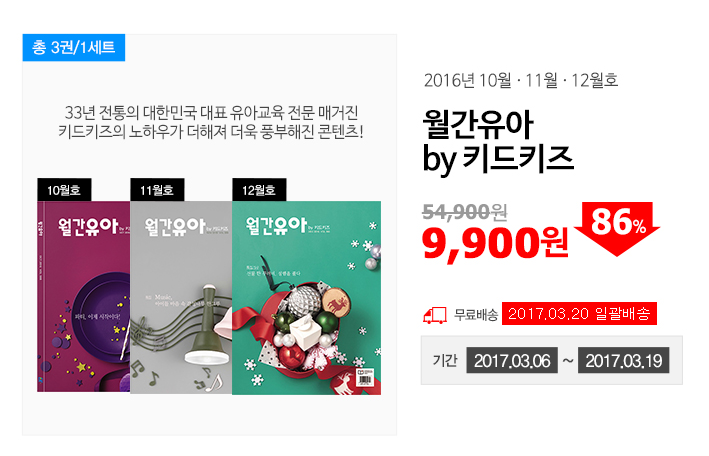Click the 월간유아 by 키드키즈 title
Image resolution: width=709 pixels, height=456 pixels.
coord(498,141)
